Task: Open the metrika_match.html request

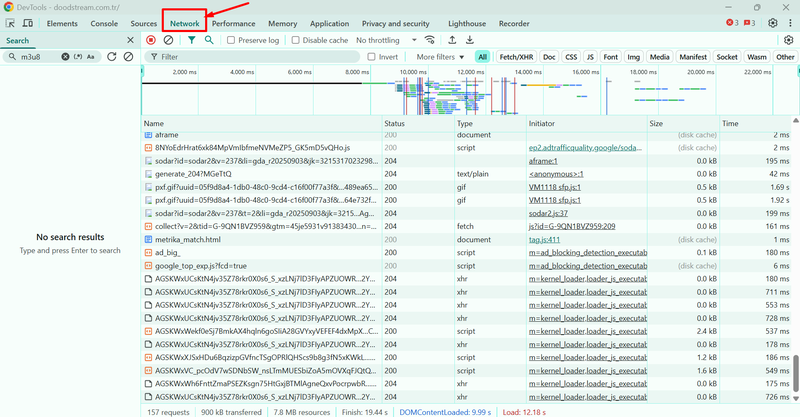Action: click(188, 240)
